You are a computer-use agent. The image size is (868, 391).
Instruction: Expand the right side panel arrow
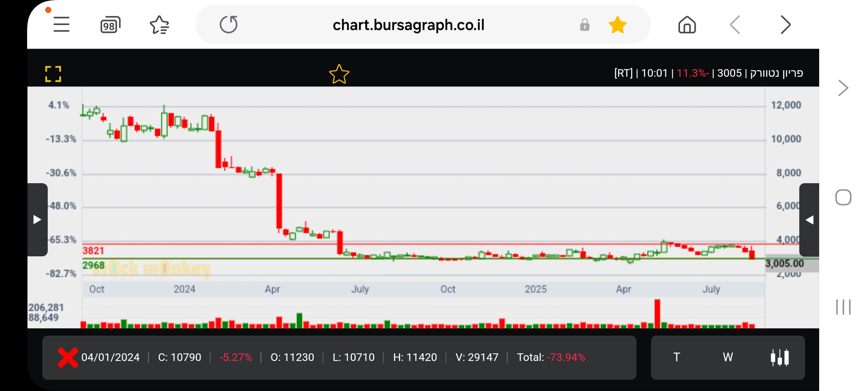pyautogui.click(x=809, y=220)
